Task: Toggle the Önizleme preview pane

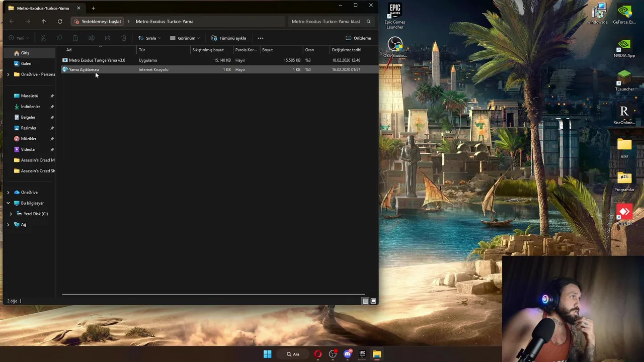Action: point(358,38)
